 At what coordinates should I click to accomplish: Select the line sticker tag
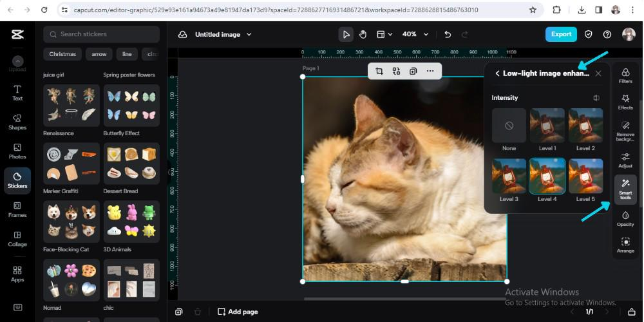[x=127, y=54]
